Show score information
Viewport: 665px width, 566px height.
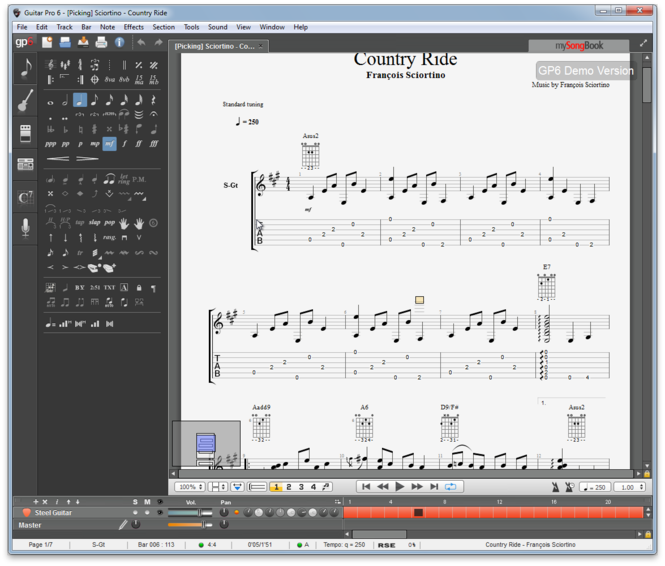pyautogui.click(x=119, y=42)
